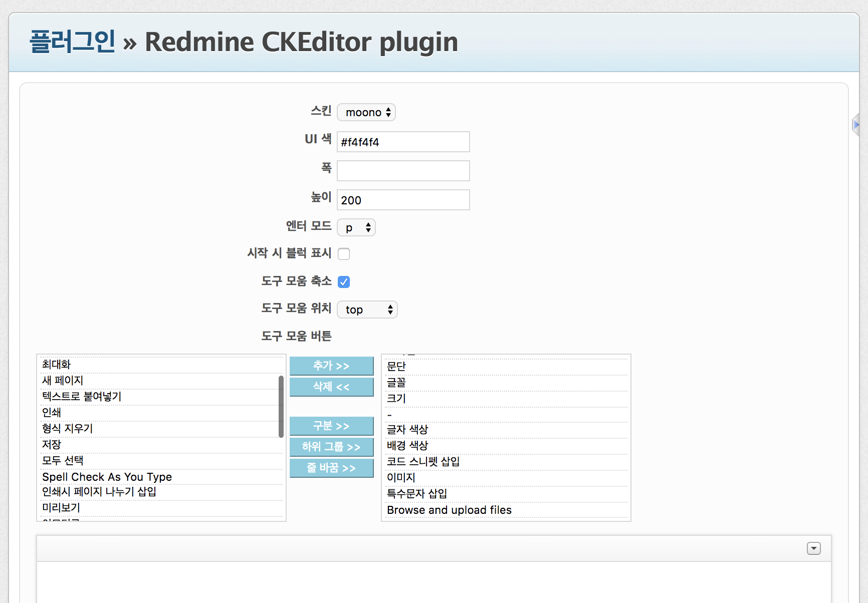Select 인쇄 in the left list
This screenshot has width=868, height=603.
click(x=161, y=413)
